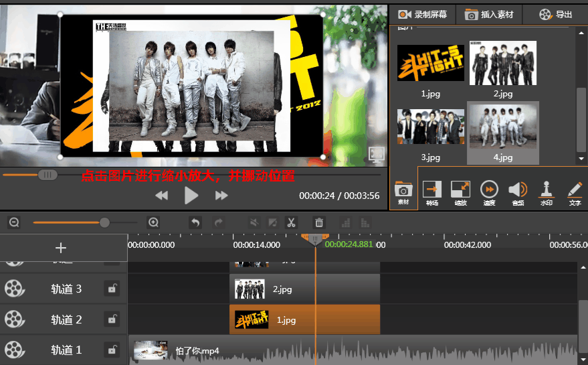Click the timeline zoom slider knob
Image resolution: width=588 pixels, height=365 pixels.
[104, 222]
